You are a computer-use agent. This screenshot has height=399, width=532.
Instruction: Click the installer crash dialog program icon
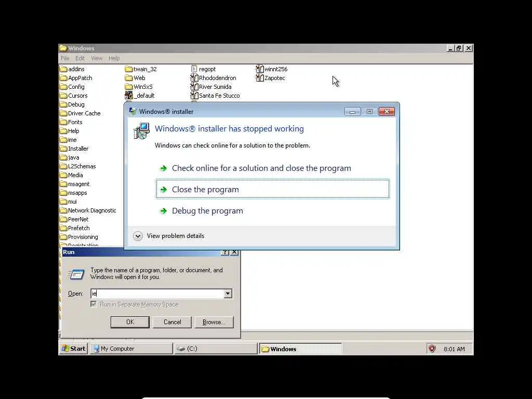[x=141, y=131]
